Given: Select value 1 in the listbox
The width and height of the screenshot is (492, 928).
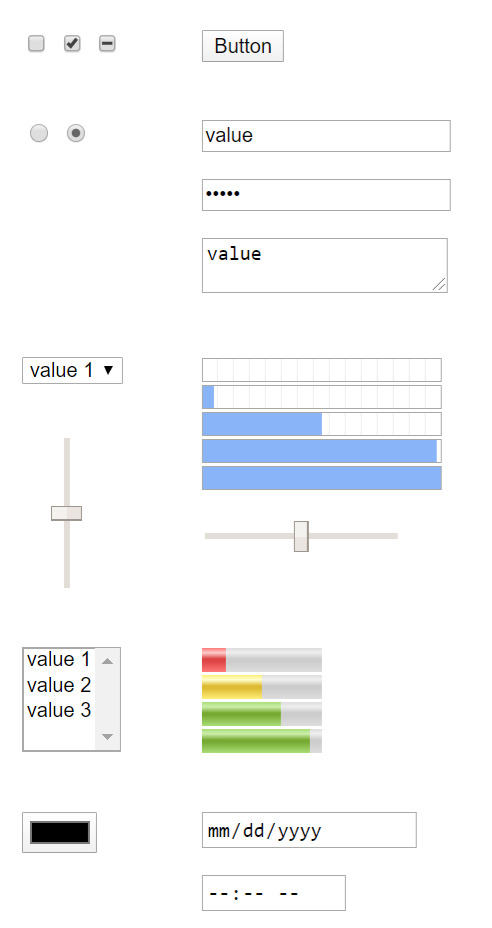Looking at the screenshot, I should 59,659.
